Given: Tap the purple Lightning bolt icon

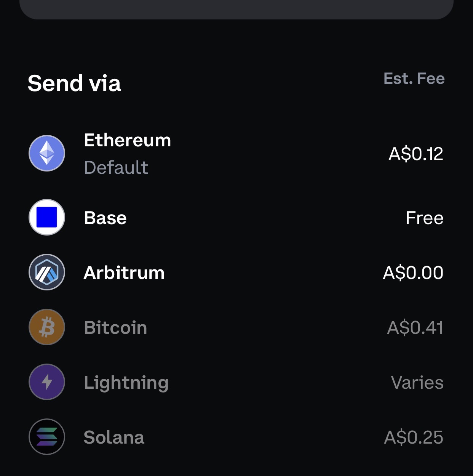Looking at the screenshot, I should pos(47,382).
